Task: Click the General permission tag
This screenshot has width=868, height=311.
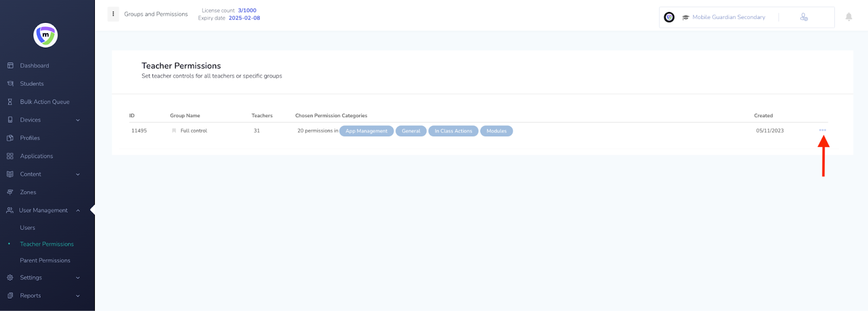Action: (411, 131)
